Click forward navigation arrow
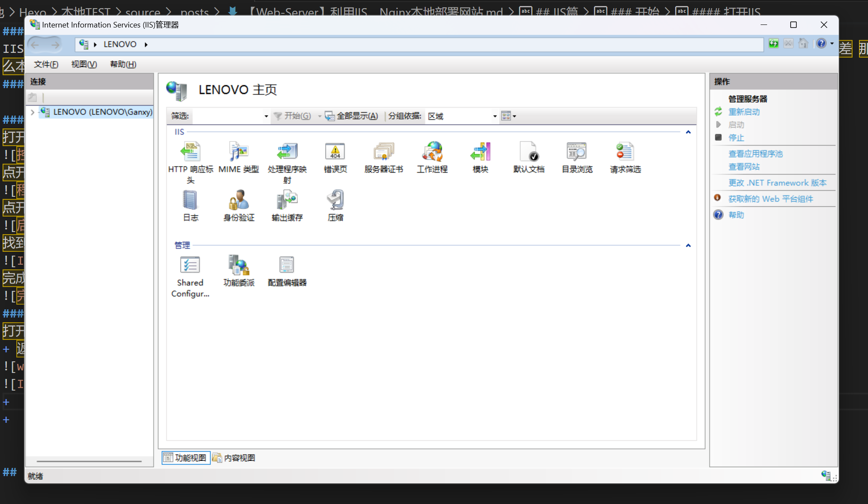Image resolution: width=868 pixels, height=504 pixels. click(55, 44)
